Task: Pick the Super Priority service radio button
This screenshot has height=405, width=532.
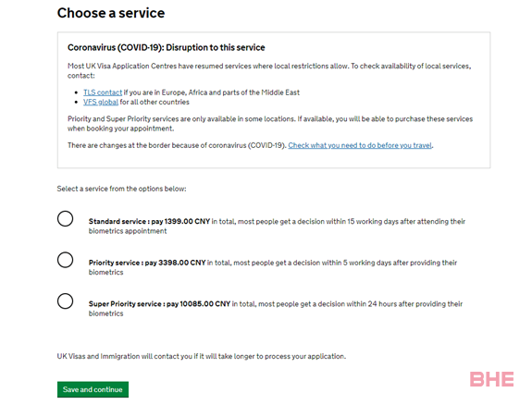Action: pyautogui.click(x=65, y=301)
